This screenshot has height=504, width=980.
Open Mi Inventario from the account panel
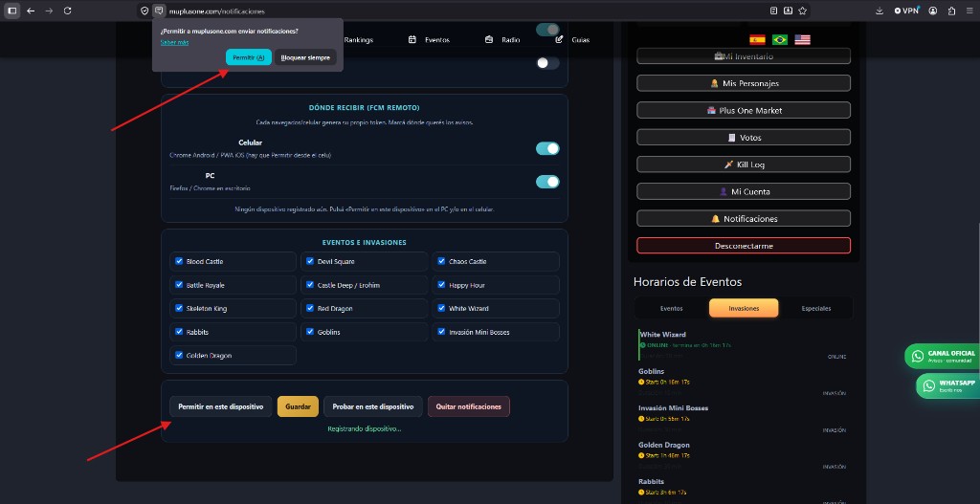coord(744,56)
